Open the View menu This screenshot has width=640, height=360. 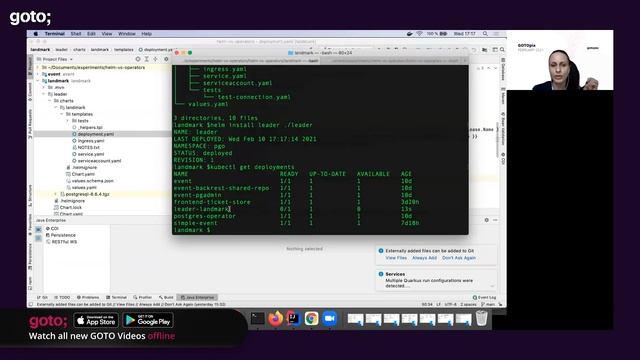coord(107,34)
